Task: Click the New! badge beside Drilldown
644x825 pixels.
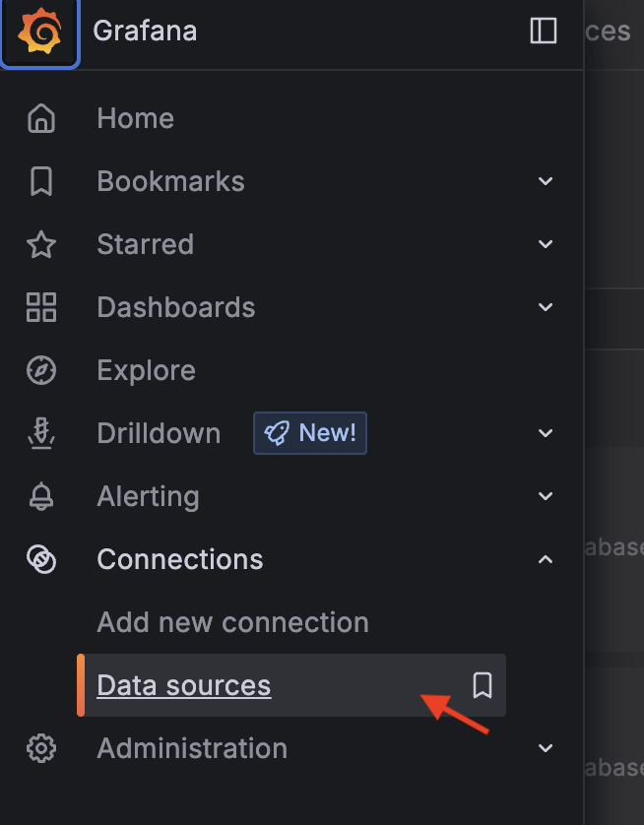Action: click(x=310, y=433)
